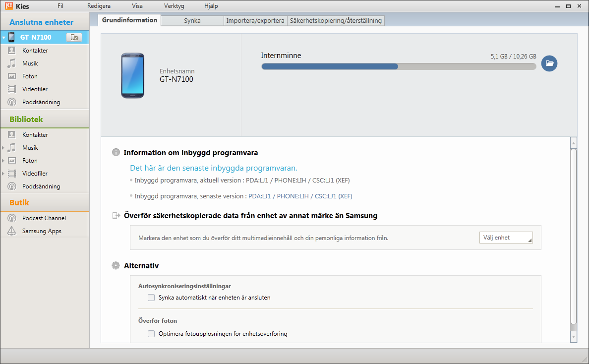Click the device disconnect button beside GT-N7100
589x364 pixels.
point(74,37)
